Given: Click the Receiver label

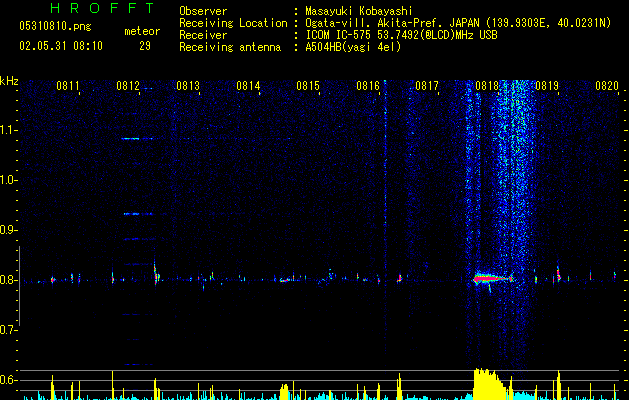Looking at the screenshot, I should point(203,35).
